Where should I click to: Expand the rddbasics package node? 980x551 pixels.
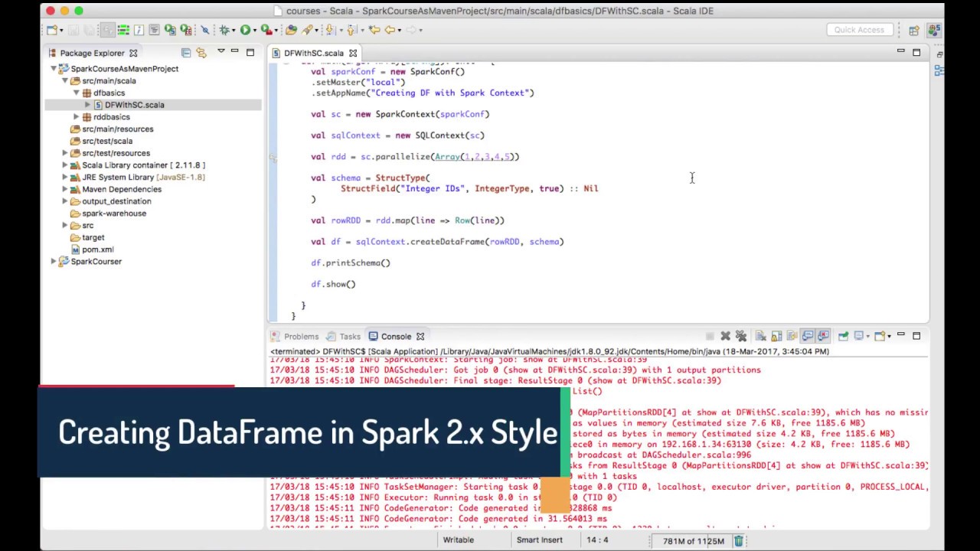(77, 117)
